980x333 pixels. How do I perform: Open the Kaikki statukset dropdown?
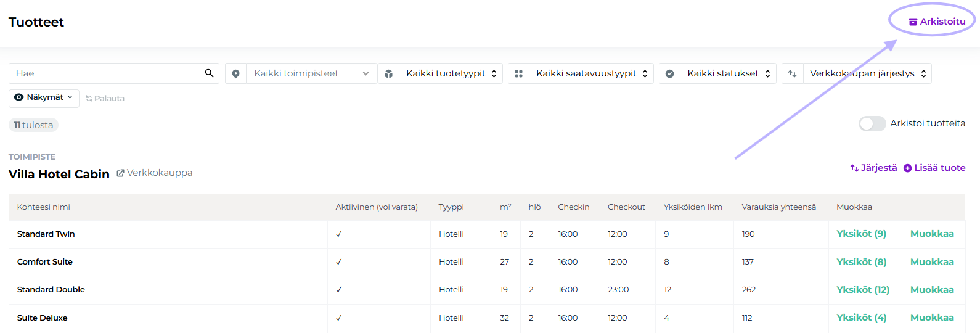pos(729,73)
